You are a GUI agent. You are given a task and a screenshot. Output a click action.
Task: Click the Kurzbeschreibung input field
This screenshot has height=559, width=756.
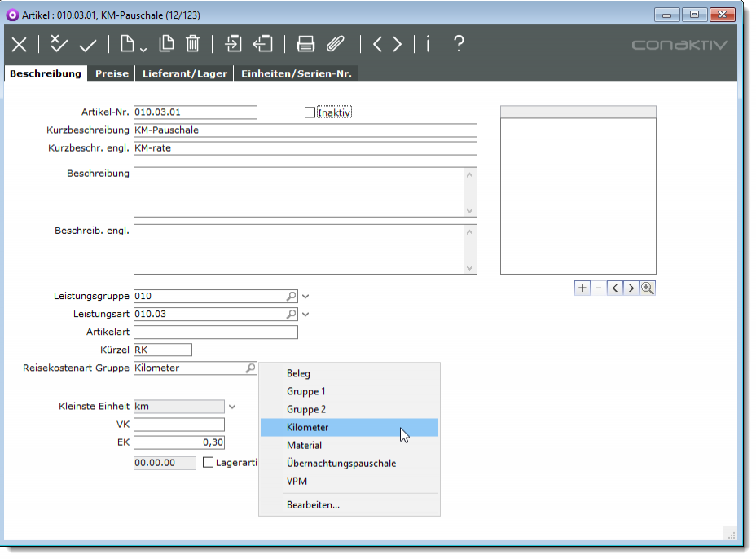coord(305,130)
